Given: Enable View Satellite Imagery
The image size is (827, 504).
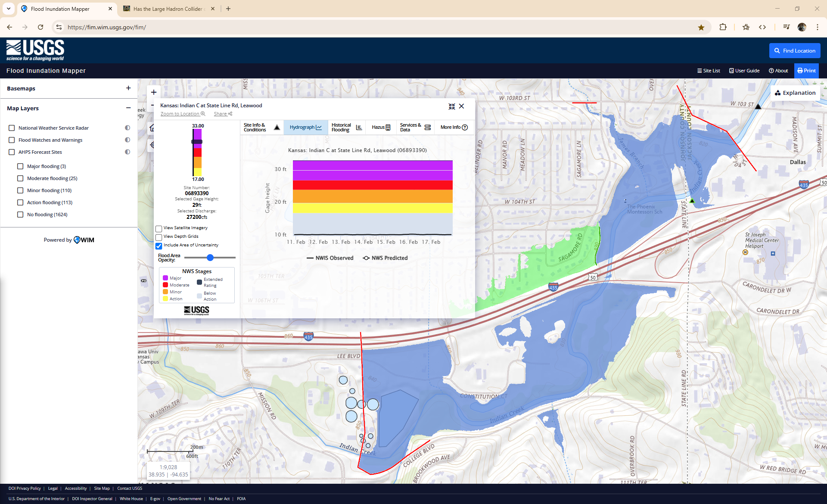Looking at the screenshot, I should 159,229.
